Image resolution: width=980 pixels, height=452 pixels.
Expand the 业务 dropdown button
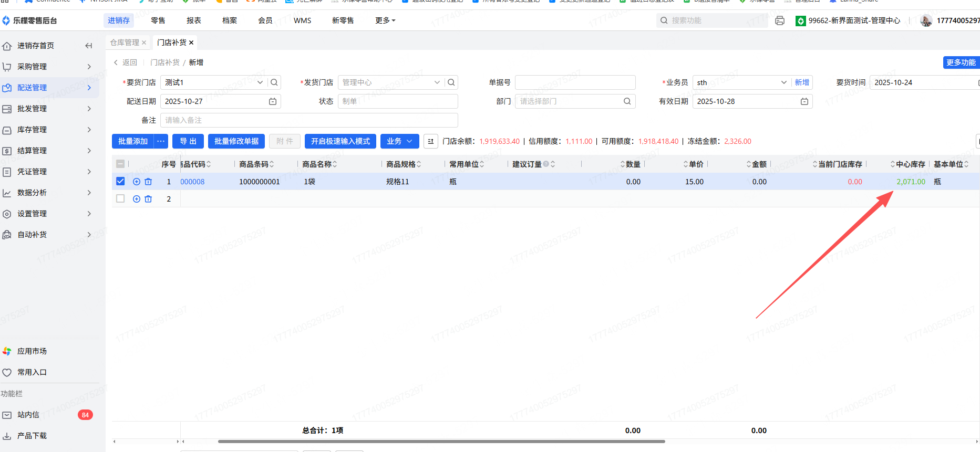click(399, 141)
